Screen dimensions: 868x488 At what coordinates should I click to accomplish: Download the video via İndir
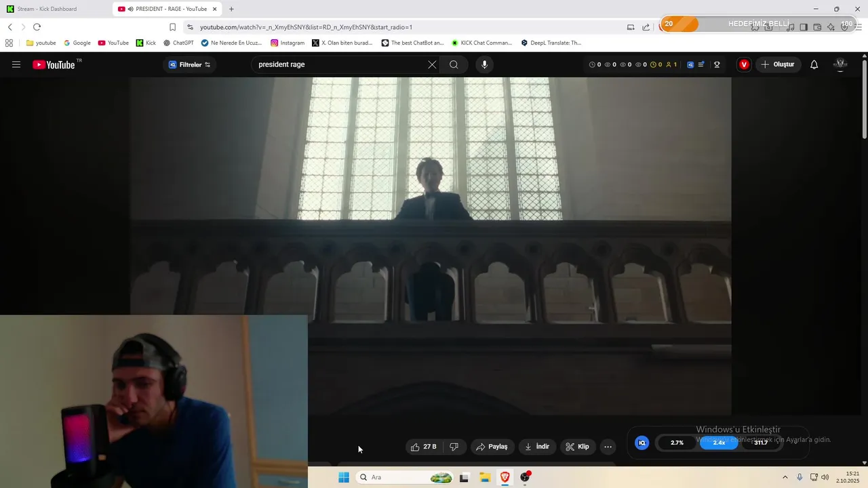click(x=537, y=447)
